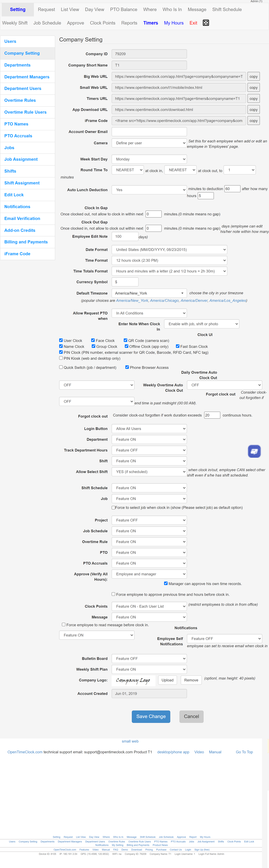Open the Default Timezone combo box
Screen dimensions: 269x868
pyautogui.click(x=149, y=293)
